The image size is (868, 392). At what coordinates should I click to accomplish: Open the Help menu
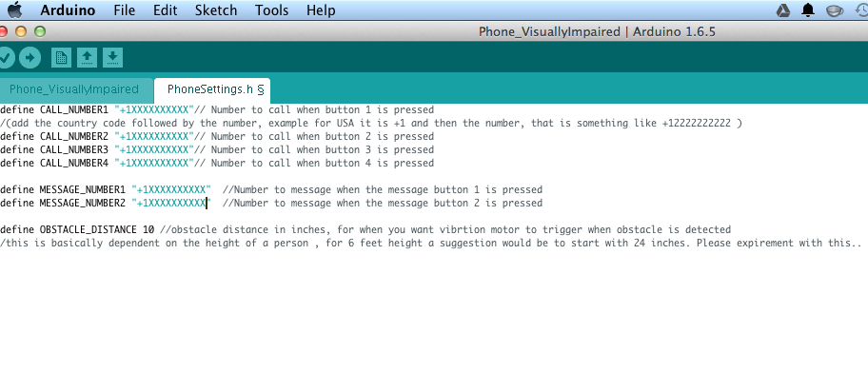click(x=321, y=10)
